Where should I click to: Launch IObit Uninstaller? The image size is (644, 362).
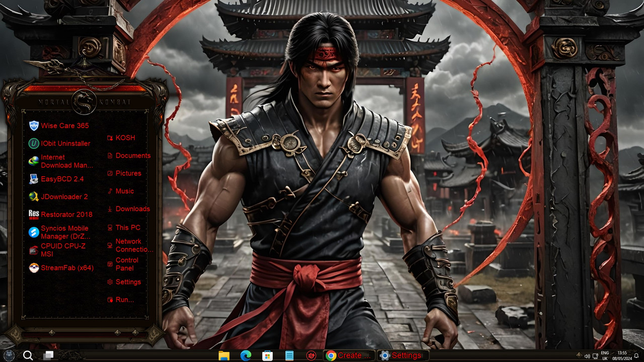[59, 143]
